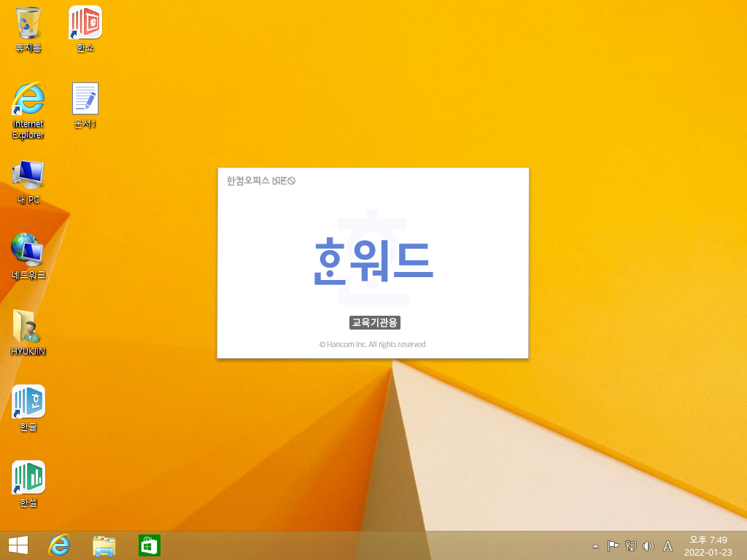Open File Explorer from the taskbar
The image size is (747, 560).
tap(104, 545)
